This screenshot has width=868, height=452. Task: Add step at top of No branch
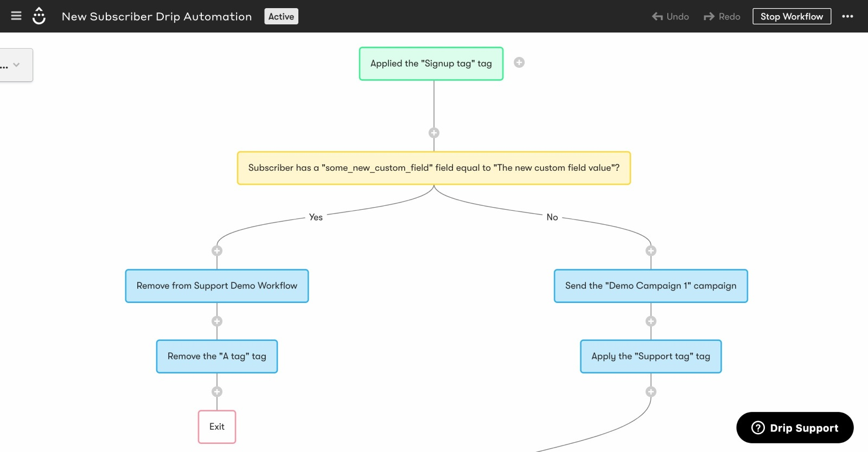point(651,250)
